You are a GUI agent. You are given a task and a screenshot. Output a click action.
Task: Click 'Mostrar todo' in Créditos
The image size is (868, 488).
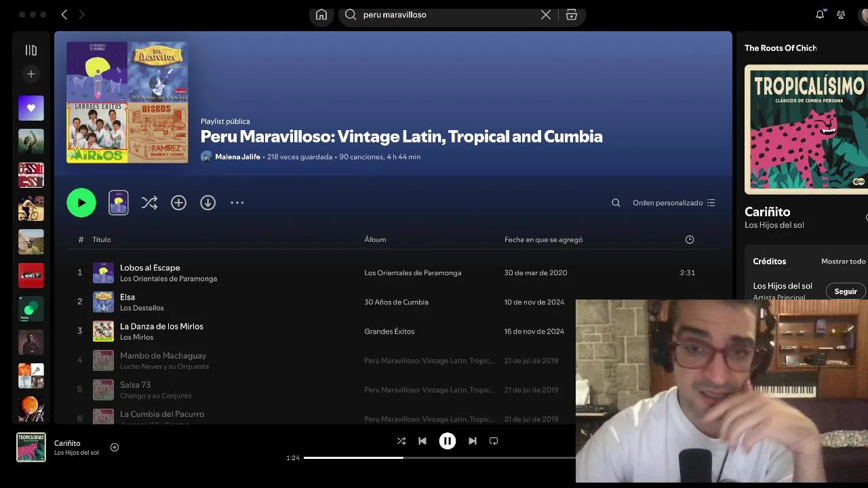pyautogui.click(x=843, y=261)
